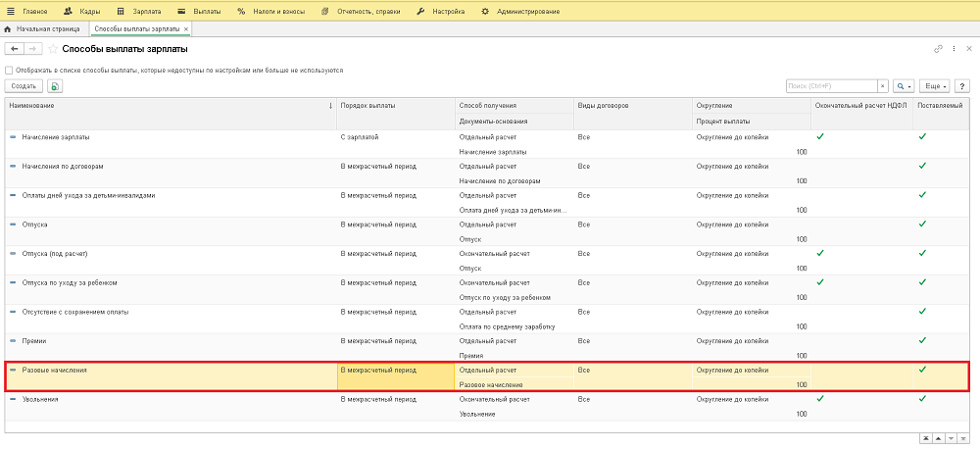980x449 pixels.
Task: Open the magnifier search dropdown
Action: (903, 86)
